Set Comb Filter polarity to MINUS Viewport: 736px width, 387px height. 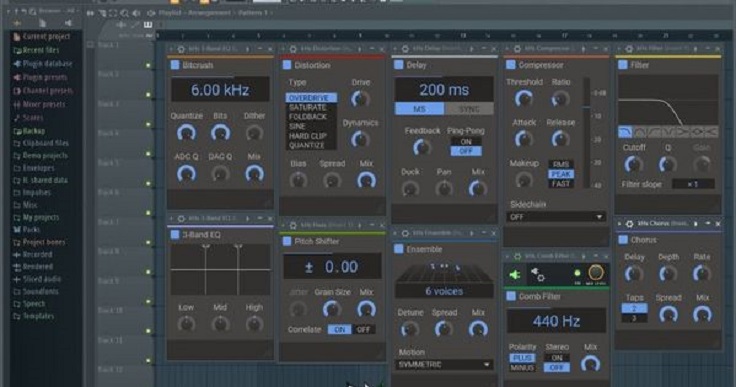pos(522,368)
